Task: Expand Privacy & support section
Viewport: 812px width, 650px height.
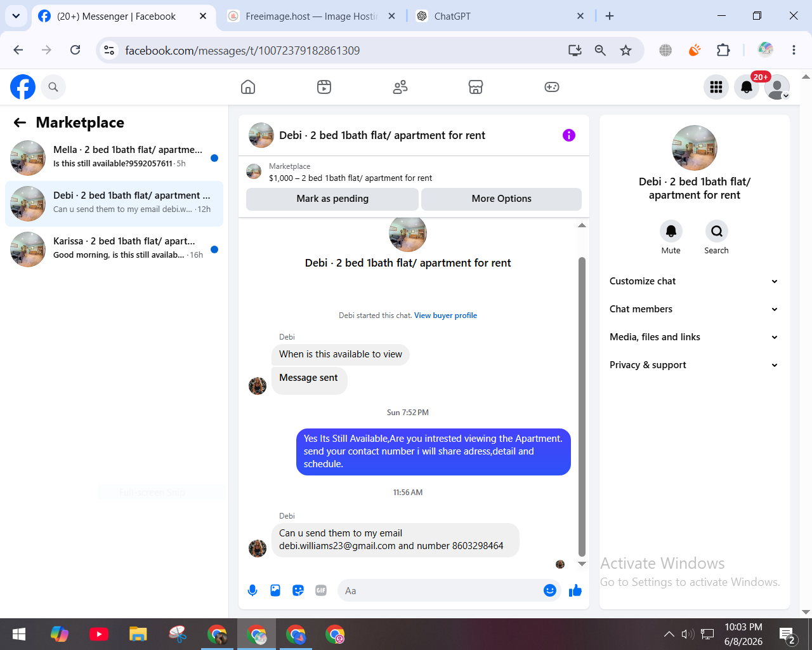Action: point(694,365)
